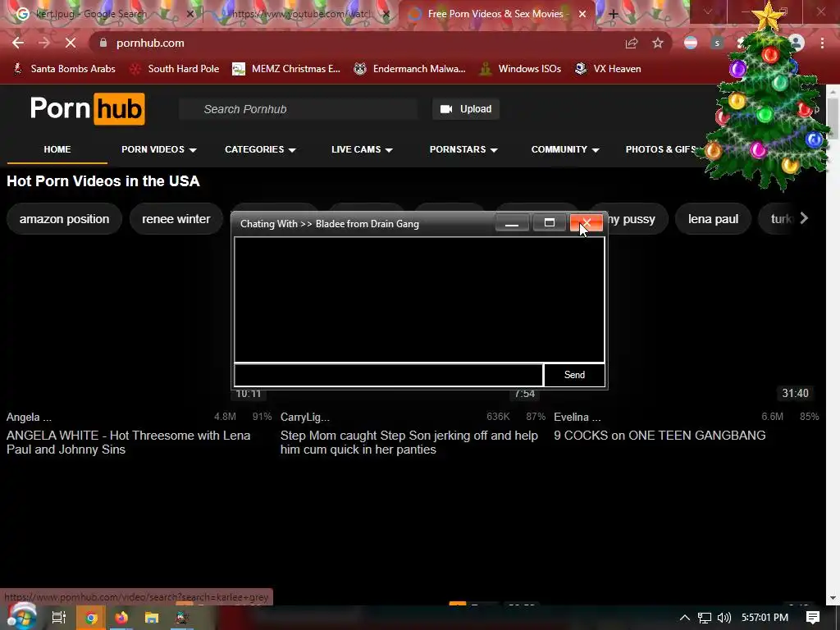The height and width of the screenshot is (630, 840).
Task: Click the right chevron to show more tags
Action: pyautogui.click(x=804, y=218)
